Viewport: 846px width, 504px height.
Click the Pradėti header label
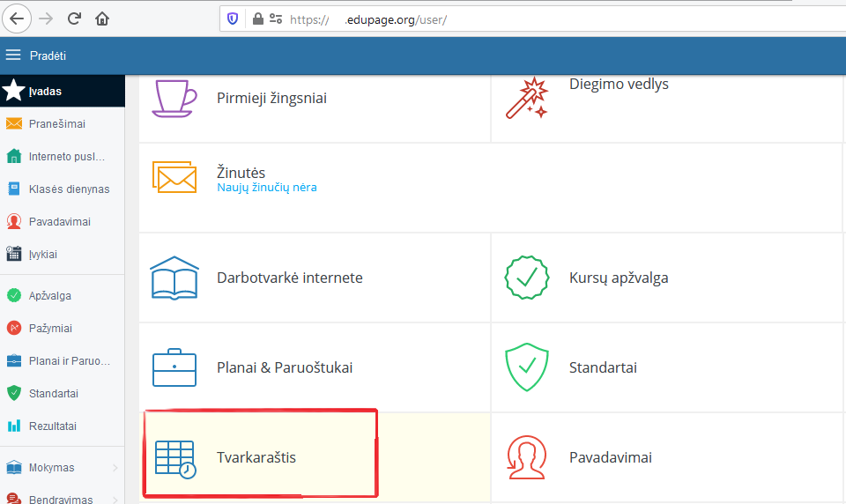pyautogui.click(x=48, y=56)
